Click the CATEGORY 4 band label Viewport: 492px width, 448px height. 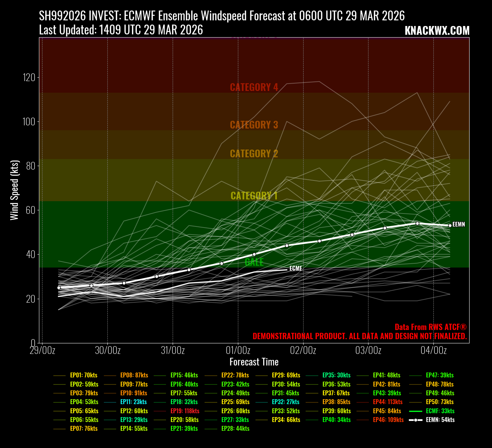coord(254,87)
